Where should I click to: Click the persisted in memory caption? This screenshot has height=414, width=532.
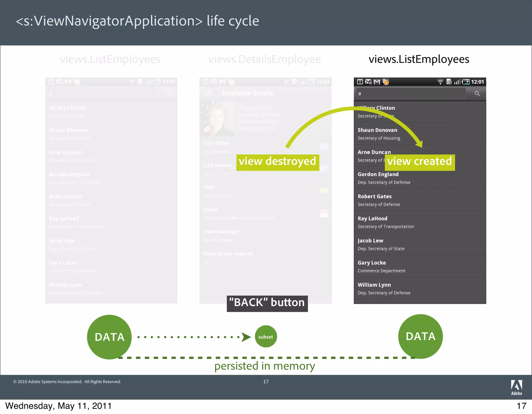265,366
